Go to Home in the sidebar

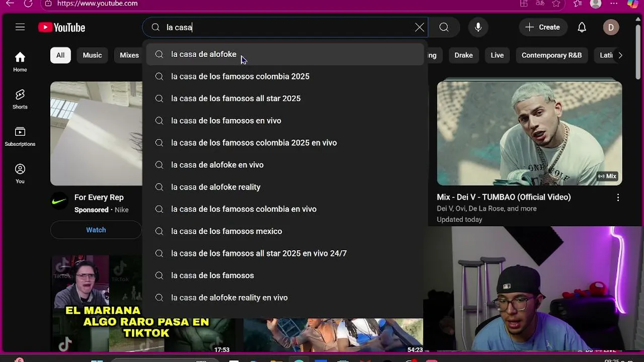tap(20, 62)
